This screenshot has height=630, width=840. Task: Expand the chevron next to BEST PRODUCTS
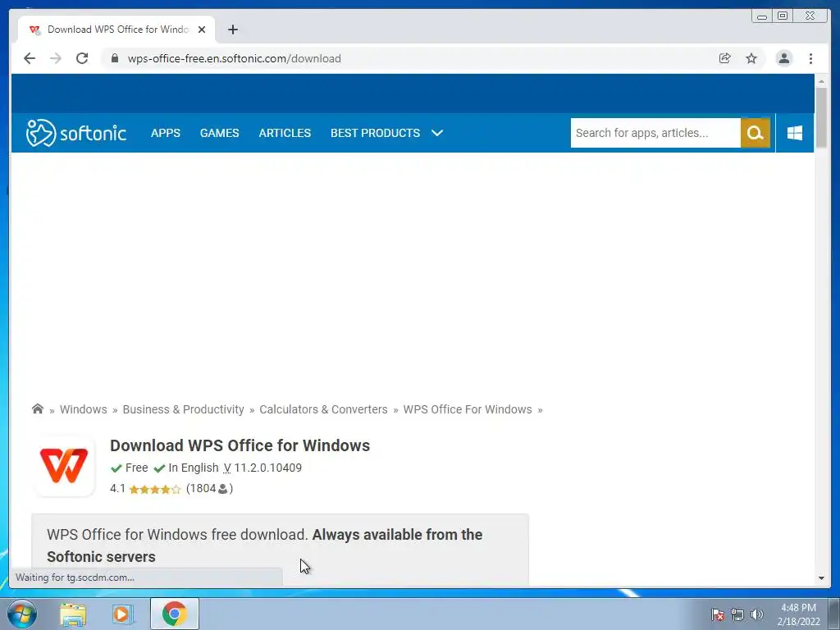click(437, 133)
